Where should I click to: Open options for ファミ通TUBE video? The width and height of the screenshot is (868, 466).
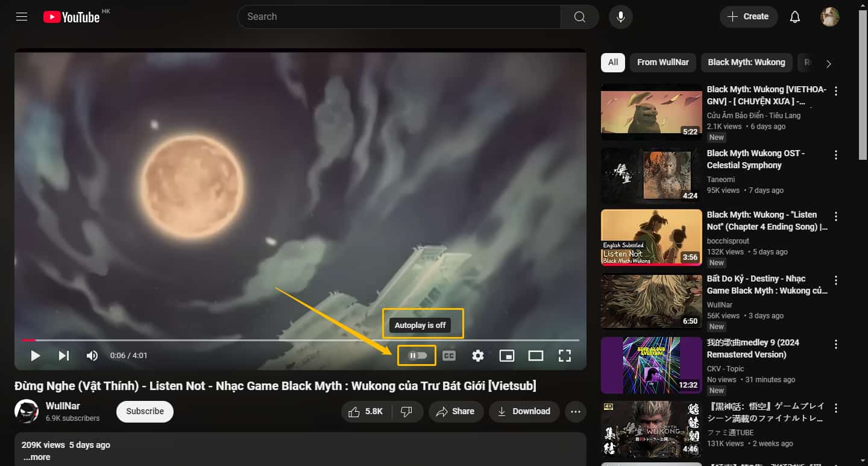pyautogui.click(x=836, y=409)
